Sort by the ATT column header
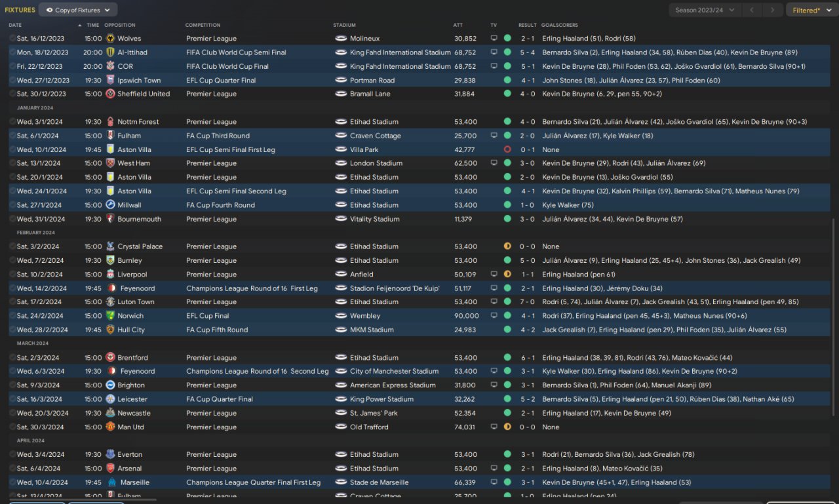Viewport: 839px width, 504px height. point(458,25)
